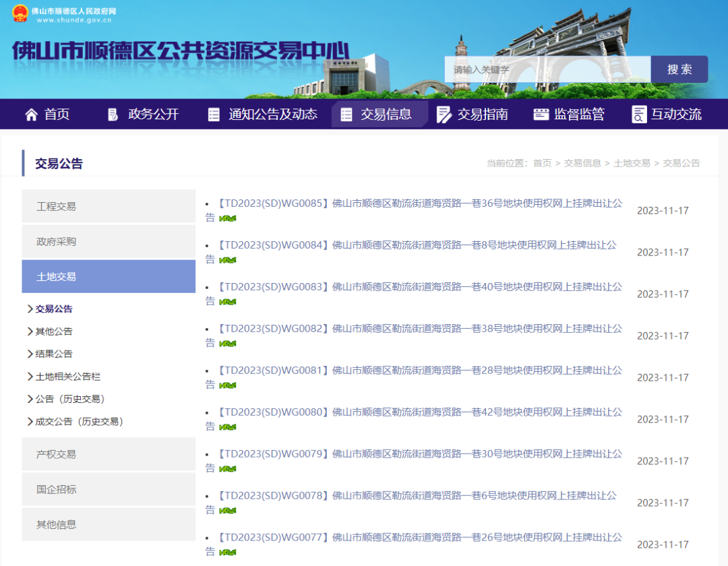Focus the 请输入关键字 search field
This screenshot has height=566, width=728.
(547, 69)
